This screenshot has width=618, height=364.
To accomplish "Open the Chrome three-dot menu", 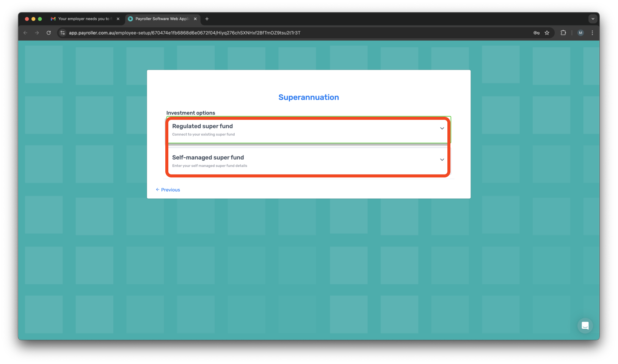I will point(592,33).
